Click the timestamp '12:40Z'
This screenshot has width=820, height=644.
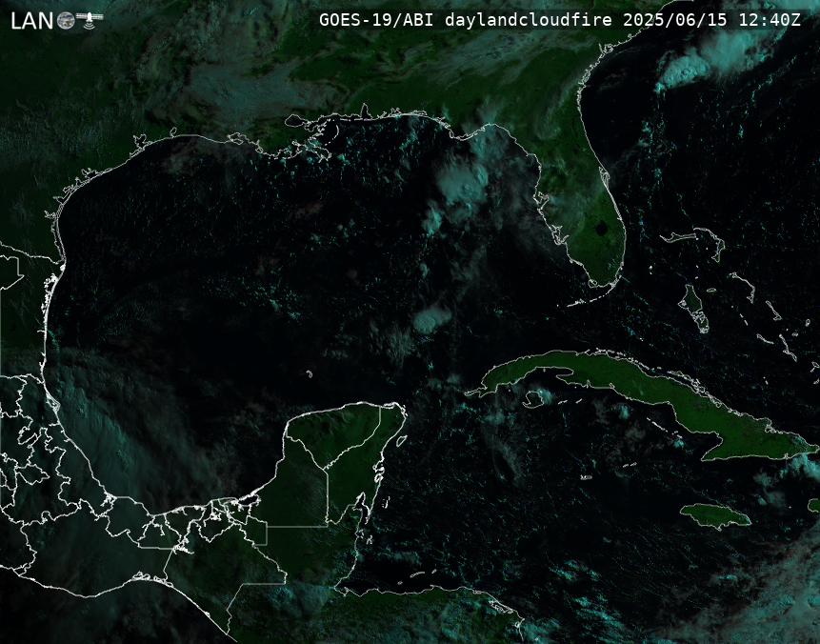pyautogui.click(x=770, y=20)
